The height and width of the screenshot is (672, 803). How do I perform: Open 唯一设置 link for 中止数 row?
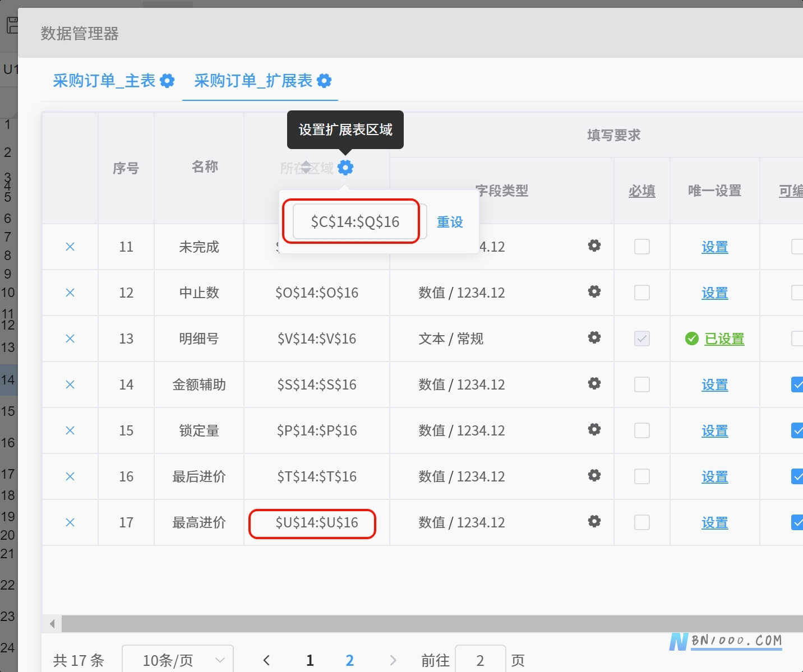(x=715, y=293)
